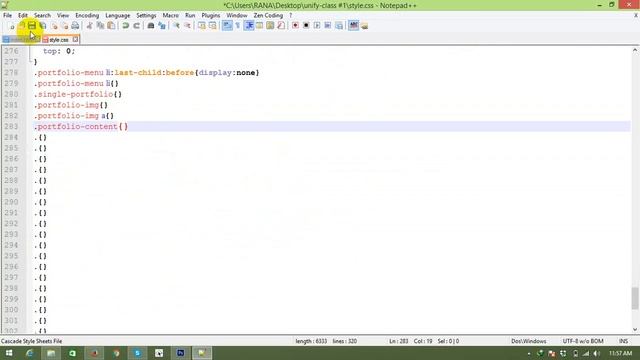Open the File menu
This screenshot has width=640, height=360.
pyautogui.click(x=7, y=16)
